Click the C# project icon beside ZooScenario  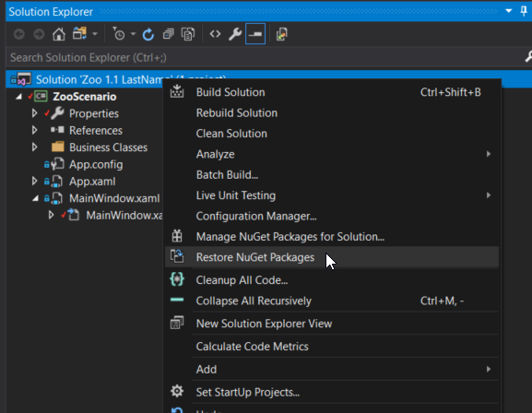coord(41,97)
